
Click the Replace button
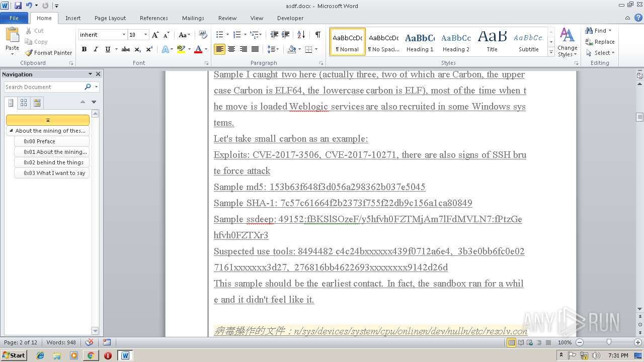coord(600,42)
